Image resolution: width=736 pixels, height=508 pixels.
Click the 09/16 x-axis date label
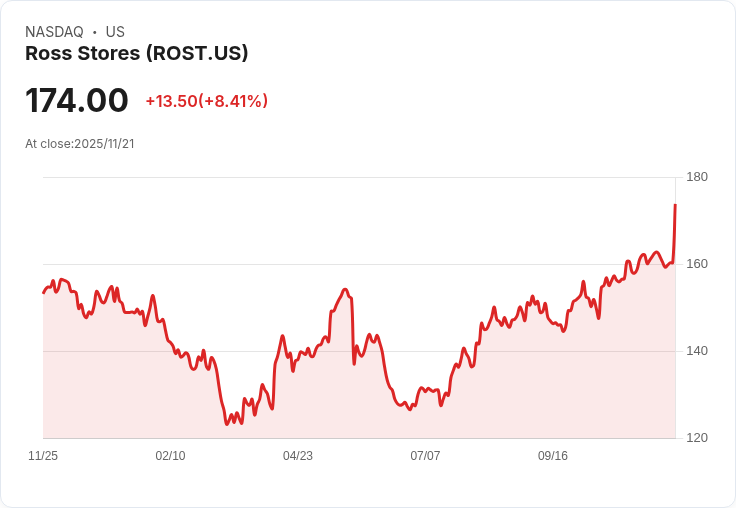click(x=553, y=456)
